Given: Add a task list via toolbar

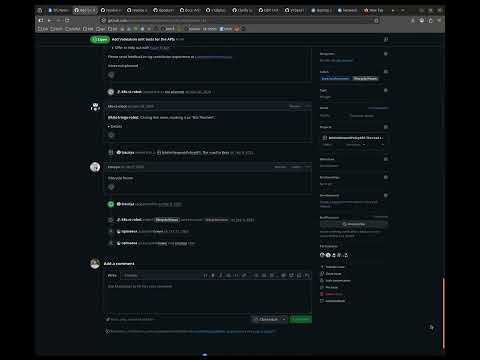Looking at the screenshot, I should [272, 275].
